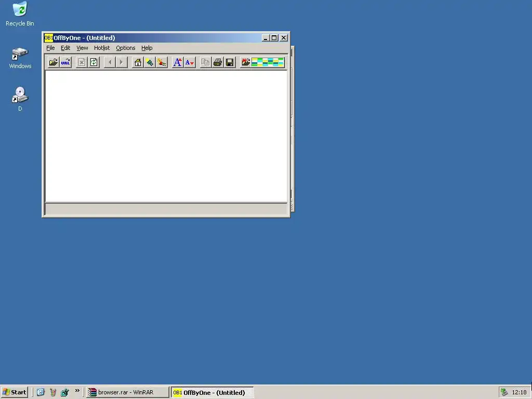Click the empty status bar of OffByOne

click(166, 209)
